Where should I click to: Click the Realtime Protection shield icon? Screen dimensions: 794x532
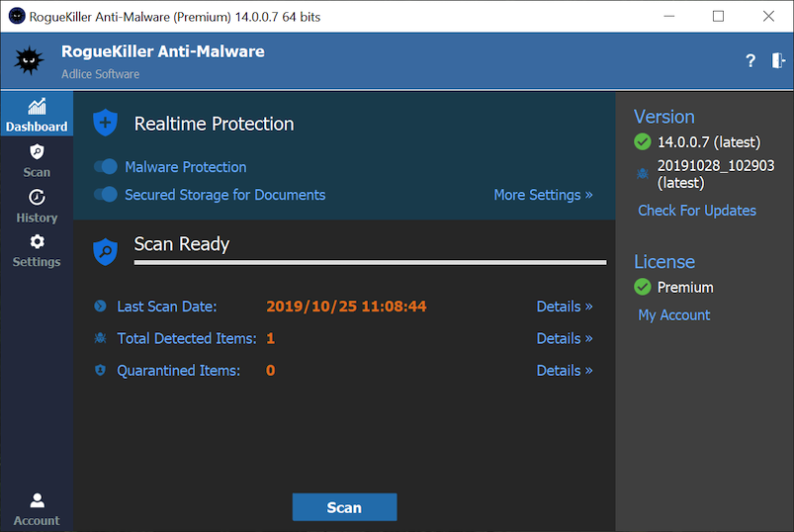coord(105,124)
